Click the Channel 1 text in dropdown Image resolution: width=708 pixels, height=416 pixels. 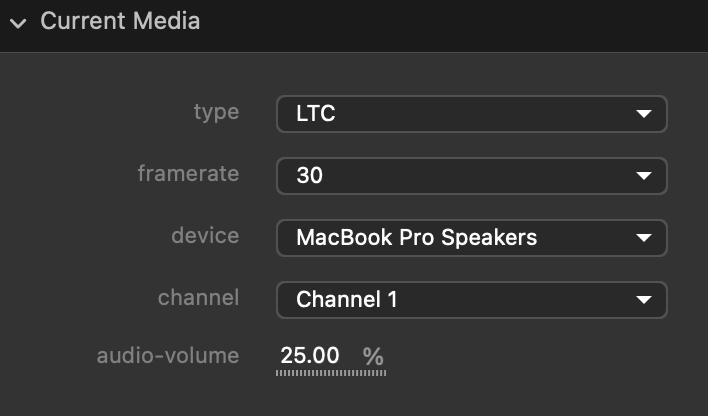pos(346,299)
